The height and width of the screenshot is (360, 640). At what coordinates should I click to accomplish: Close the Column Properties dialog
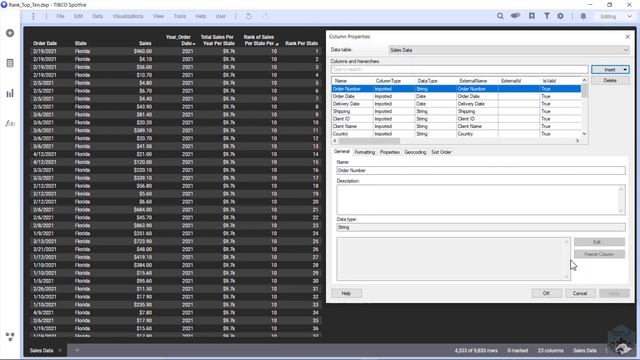pos(627,37)
